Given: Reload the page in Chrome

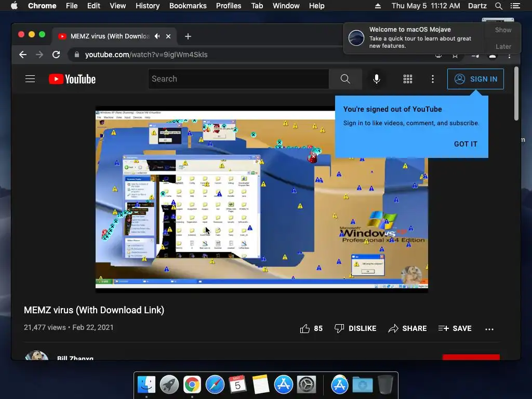Looking at the screenshot, I should (56, 55).
